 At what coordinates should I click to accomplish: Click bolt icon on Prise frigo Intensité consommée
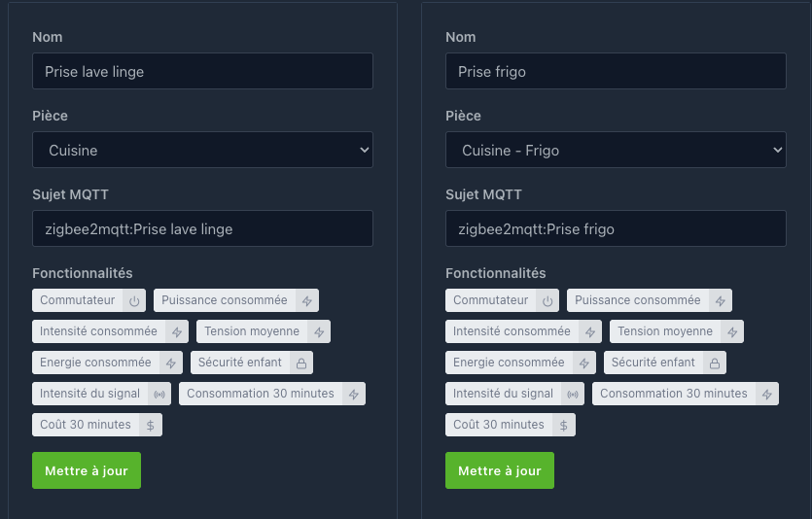tap(590, 332)
